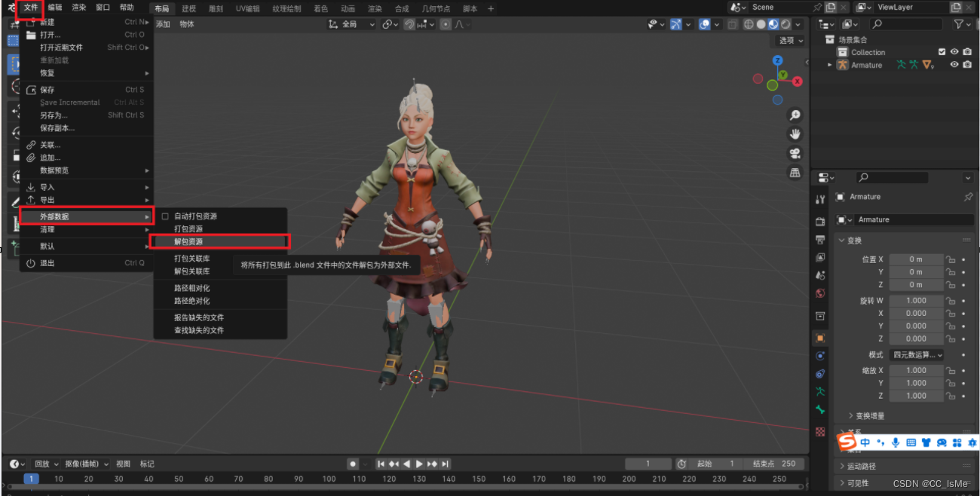Open the 文件 (File) menu
This screenshot has height=496, width=980.
pyautogui.click(x=31, y=8)
